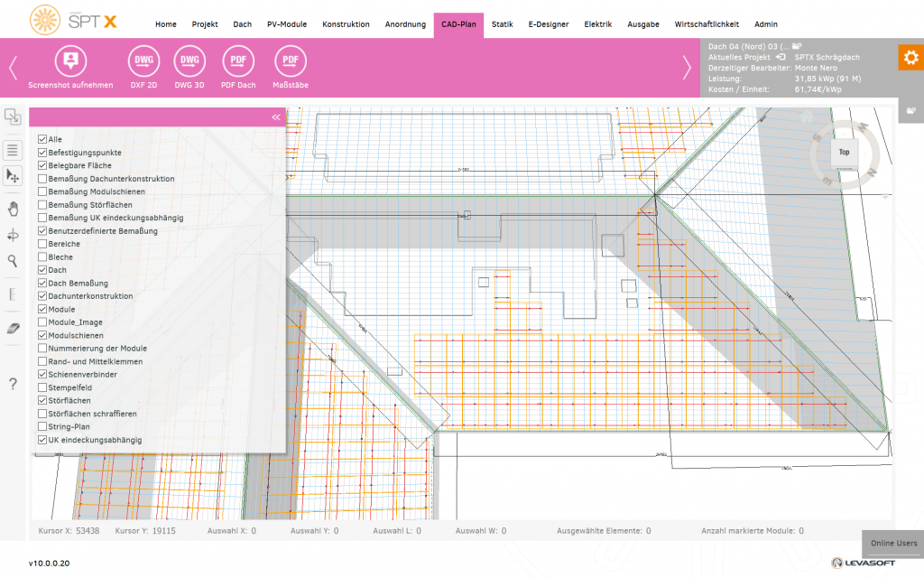The height and width of the screenshot is (578, 924).
Task: Enable the String-Plan checkbox
Action: (x=42, y=426)
